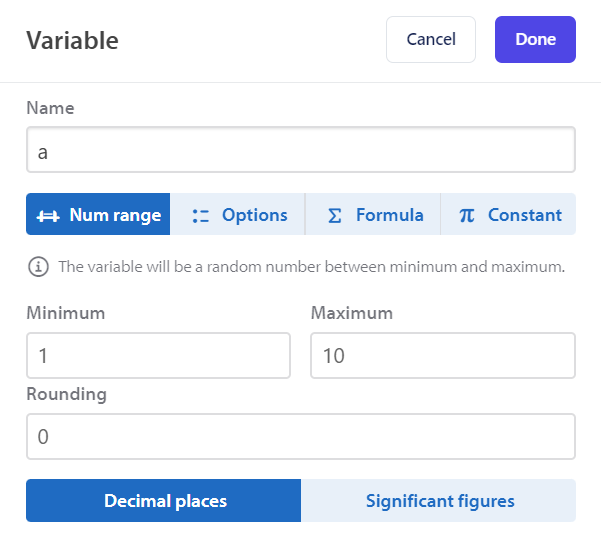
Task: Switch rounding to Significant figures
Action: pos(438,500)
